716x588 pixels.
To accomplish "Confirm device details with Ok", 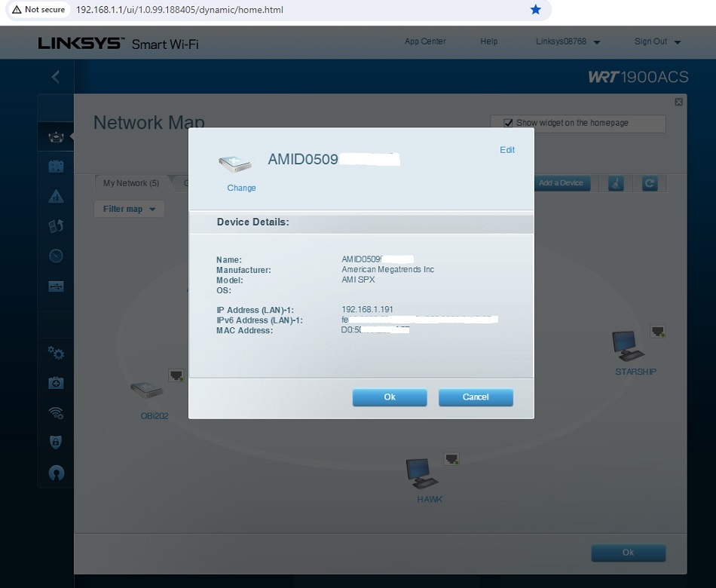I will [x=390, y=397].
